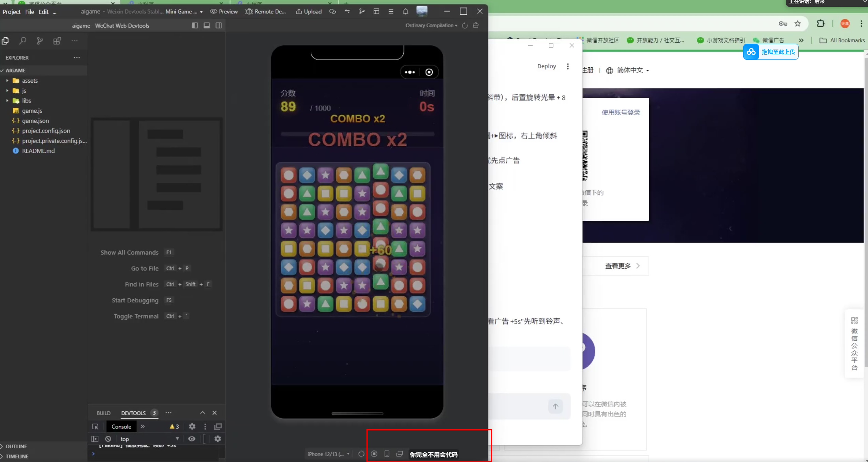Open the Extensions view icon
This screenshot has height=462, width=868.
tap(57, 41)
